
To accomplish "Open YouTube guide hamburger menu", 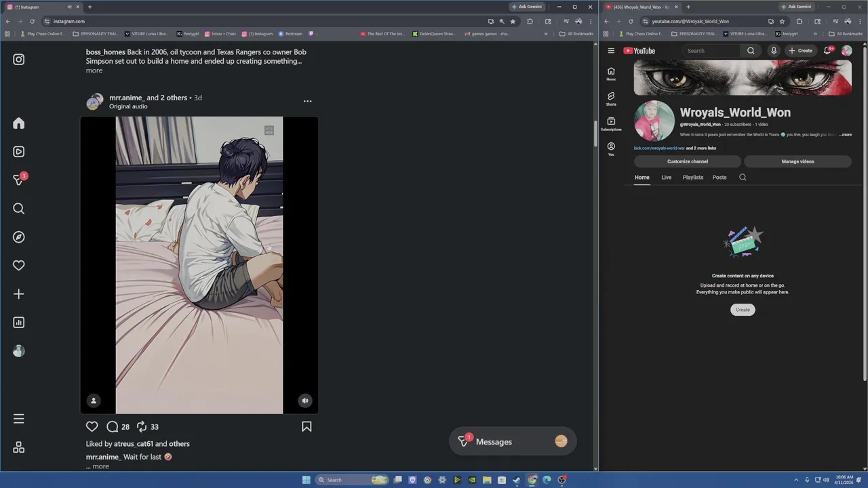I will pos(611,51).
